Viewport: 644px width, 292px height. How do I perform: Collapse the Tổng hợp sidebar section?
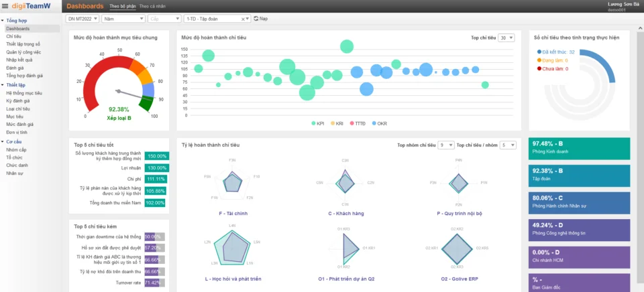pos(3,21)
